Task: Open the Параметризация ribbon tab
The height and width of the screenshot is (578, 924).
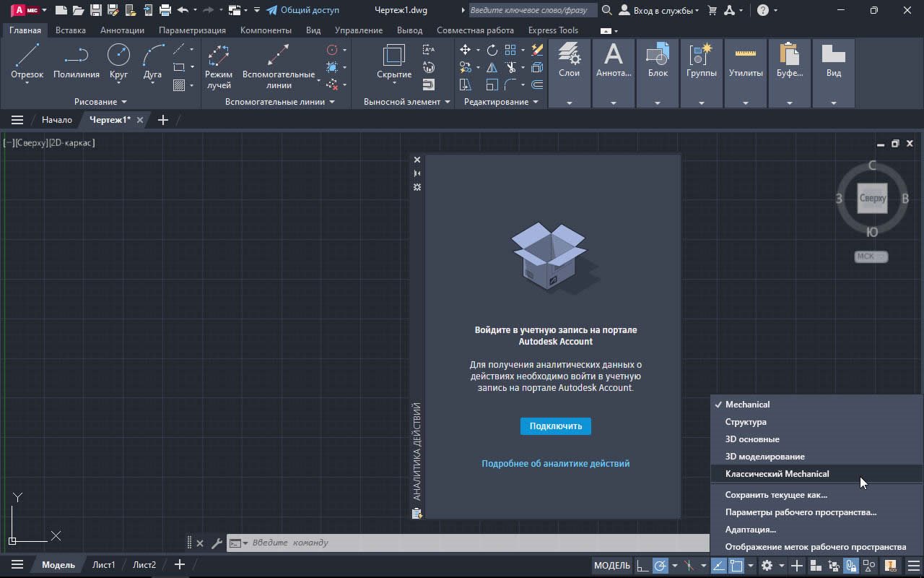Action: tap(192, 30)
